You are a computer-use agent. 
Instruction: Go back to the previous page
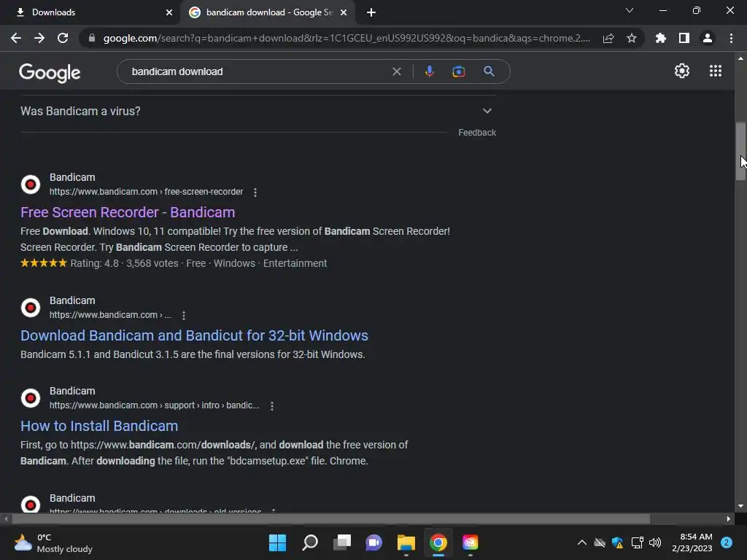click(16, 38)
